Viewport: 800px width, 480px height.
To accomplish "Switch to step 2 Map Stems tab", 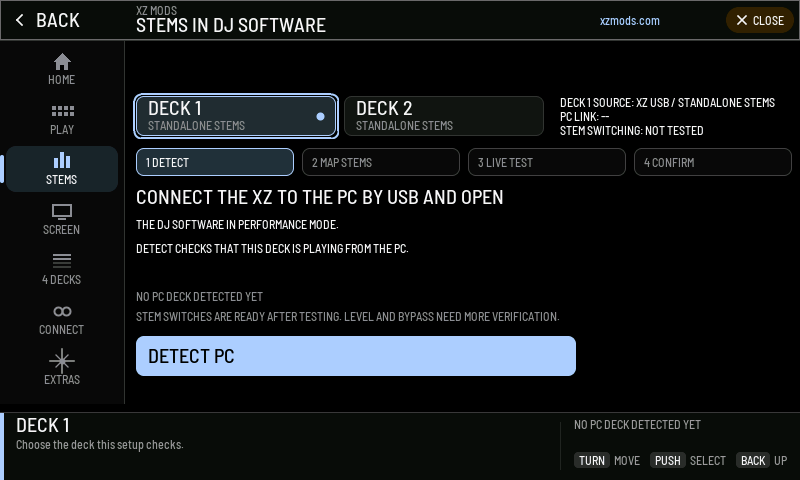I will tap(381, 162).
